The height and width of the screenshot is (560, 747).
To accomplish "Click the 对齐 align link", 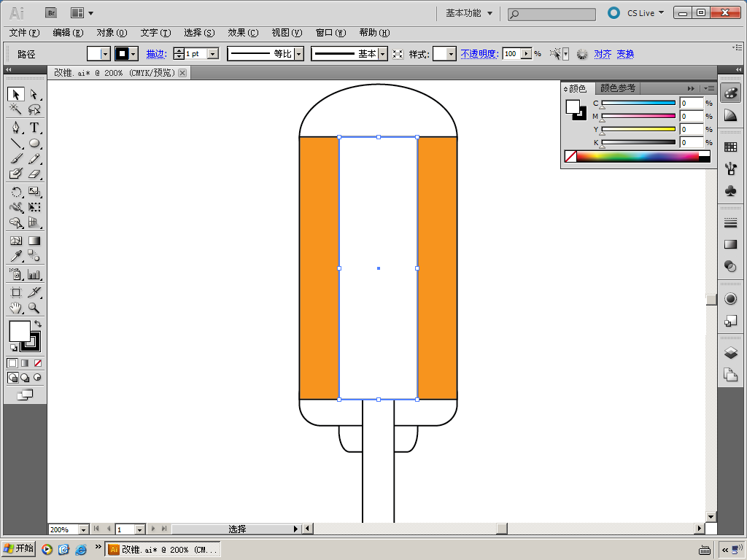I will (x=603, y=54).
